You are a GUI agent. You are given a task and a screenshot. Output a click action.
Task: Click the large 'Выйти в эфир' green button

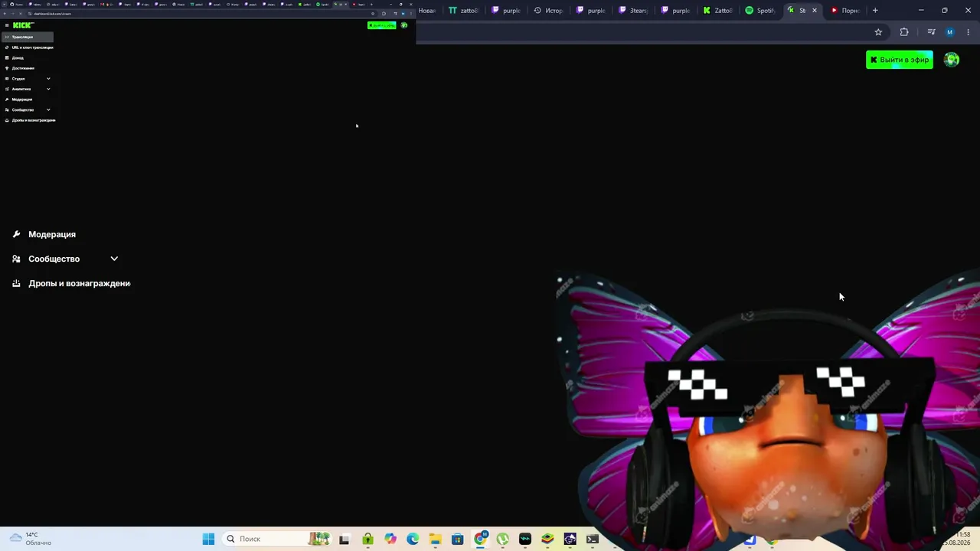900,60
